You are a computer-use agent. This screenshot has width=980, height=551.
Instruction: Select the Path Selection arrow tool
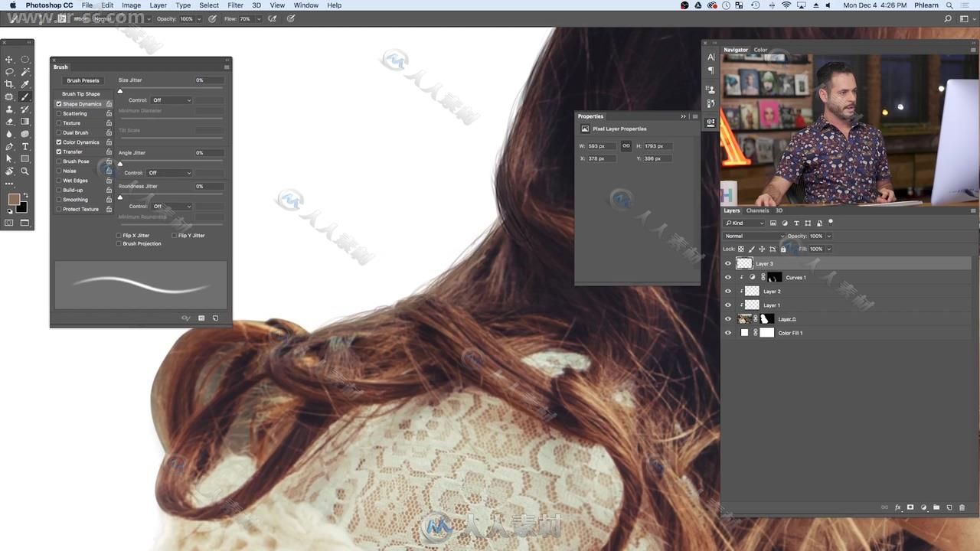[x=9, y=158]
